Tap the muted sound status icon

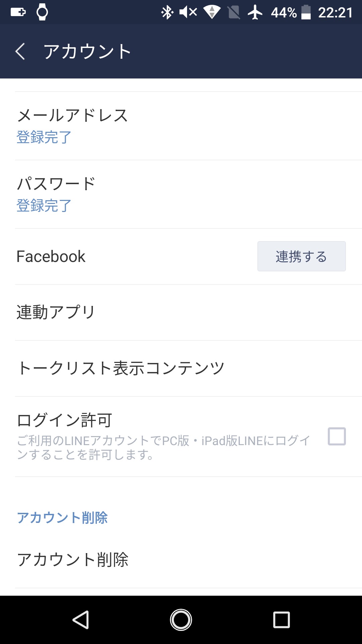click(x=188, y=13)
